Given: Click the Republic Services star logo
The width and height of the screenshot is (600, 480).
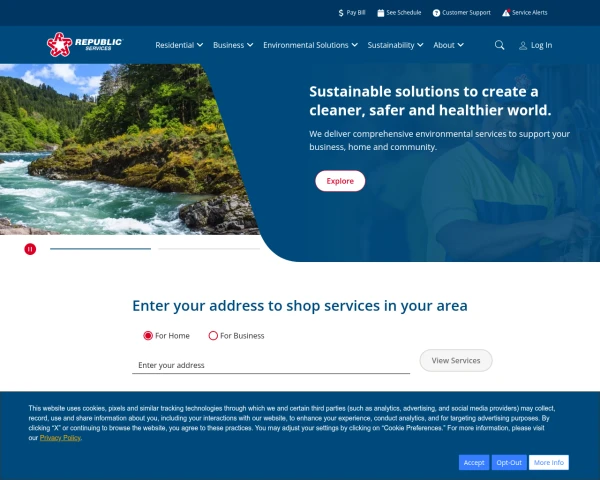Looking at the screenshot, I should coord(59,45).
